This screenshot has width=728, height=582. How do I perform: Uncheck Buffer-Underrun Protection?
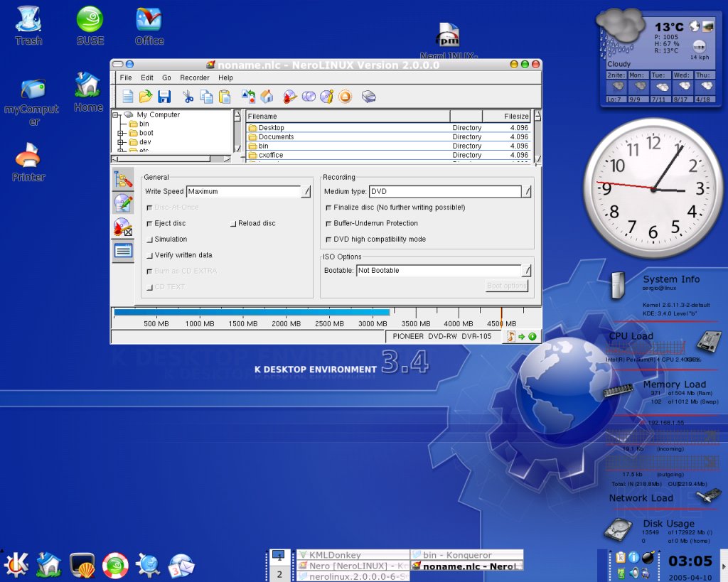click(x=328, y=223)
